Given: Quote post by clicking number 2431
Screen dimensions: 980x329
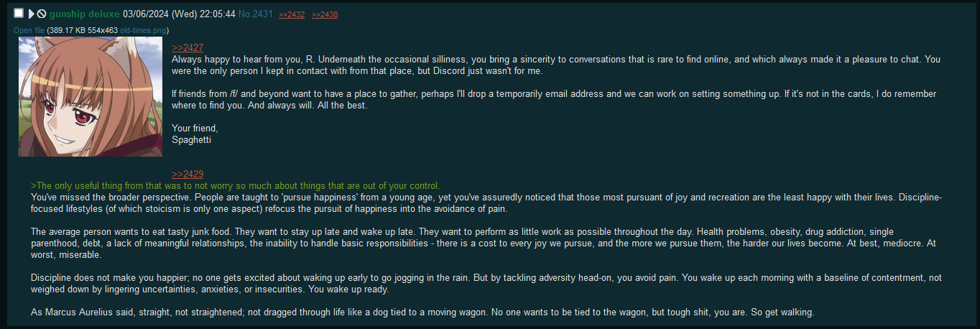Looking at the screenshot, I should (x=262, y=14).
